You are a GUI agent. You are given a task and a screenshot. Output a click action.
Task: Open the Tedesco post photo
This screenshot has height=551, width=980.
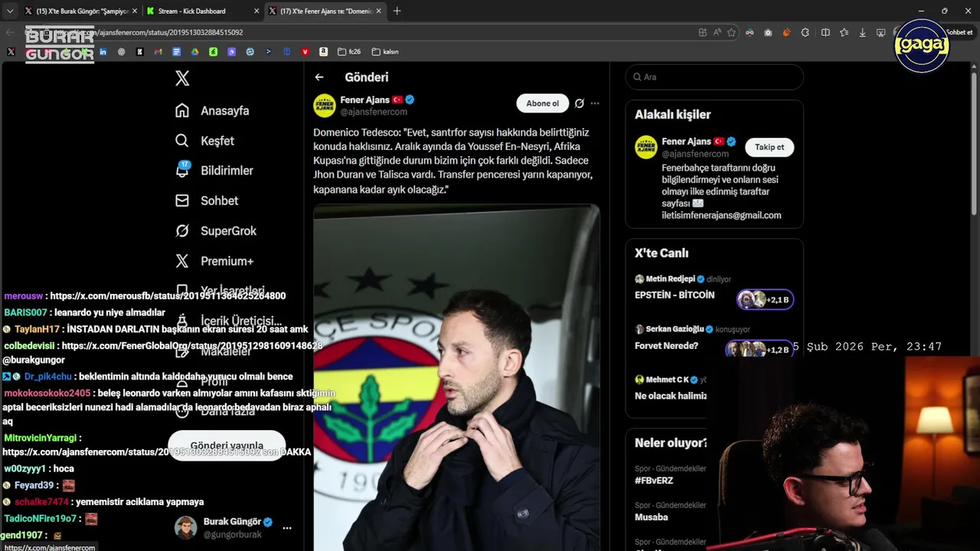456,377
